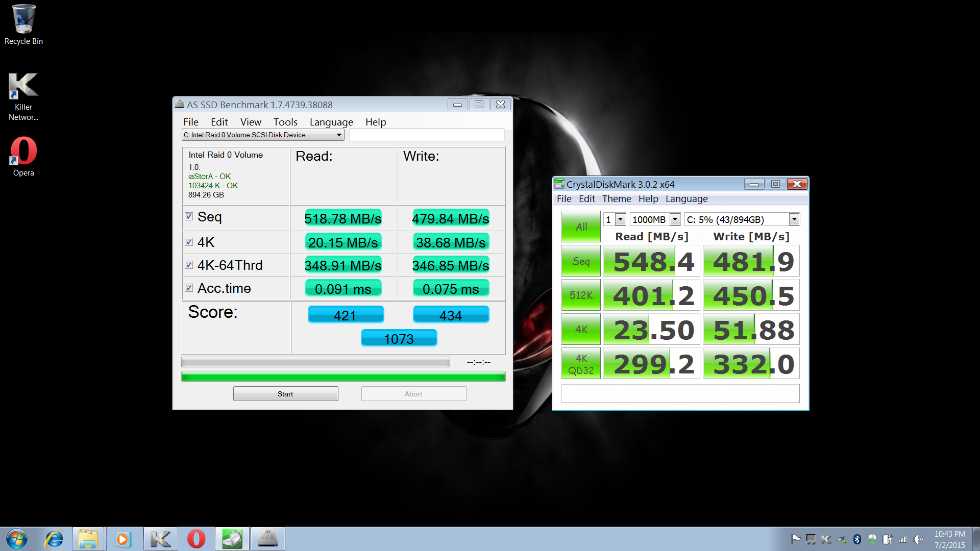
Task: Open Windows Explorer from the taskbar
Action: [x=88, y=539]
